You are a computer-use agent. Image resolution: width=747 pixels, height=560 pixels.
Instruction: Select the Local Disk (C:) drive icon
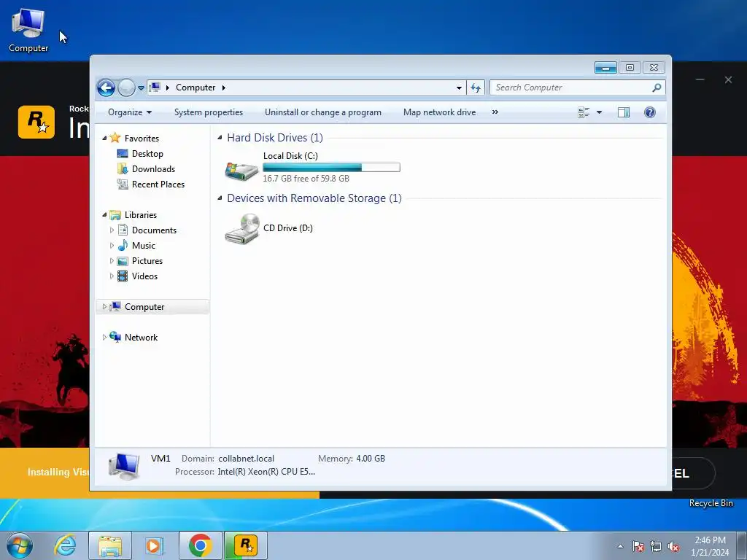click(242, 171)
